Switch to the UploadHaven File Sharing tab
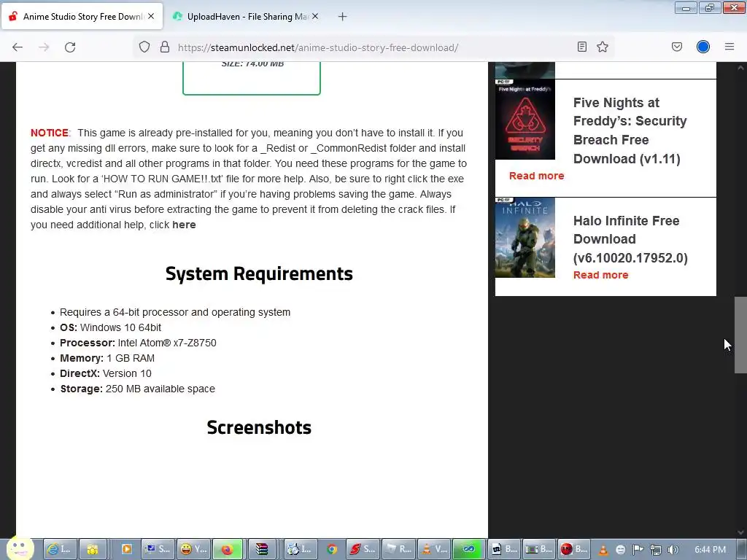The height and width of the screenshot is (560, 747). (x=246, y=17)
